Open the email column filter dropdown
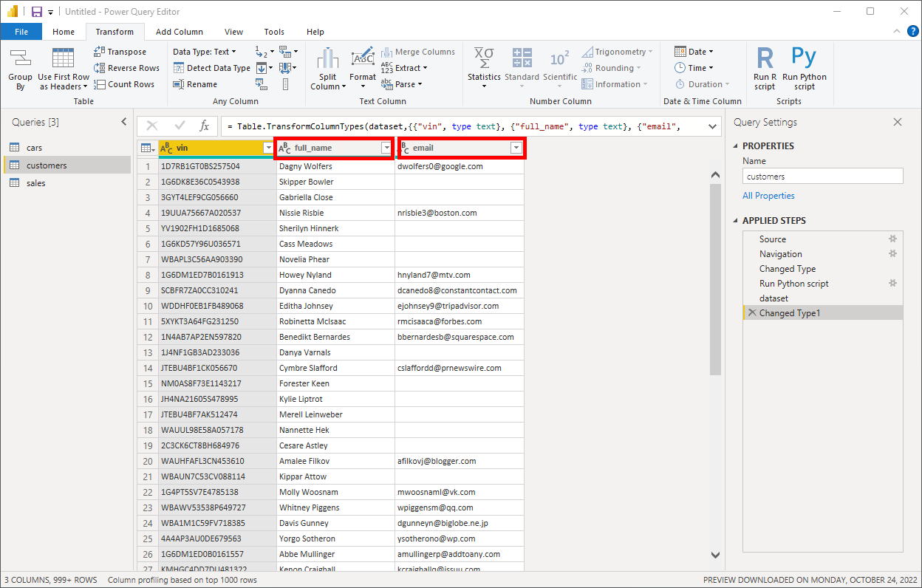This screenshot has width=922, height=588. click(516, 148)
